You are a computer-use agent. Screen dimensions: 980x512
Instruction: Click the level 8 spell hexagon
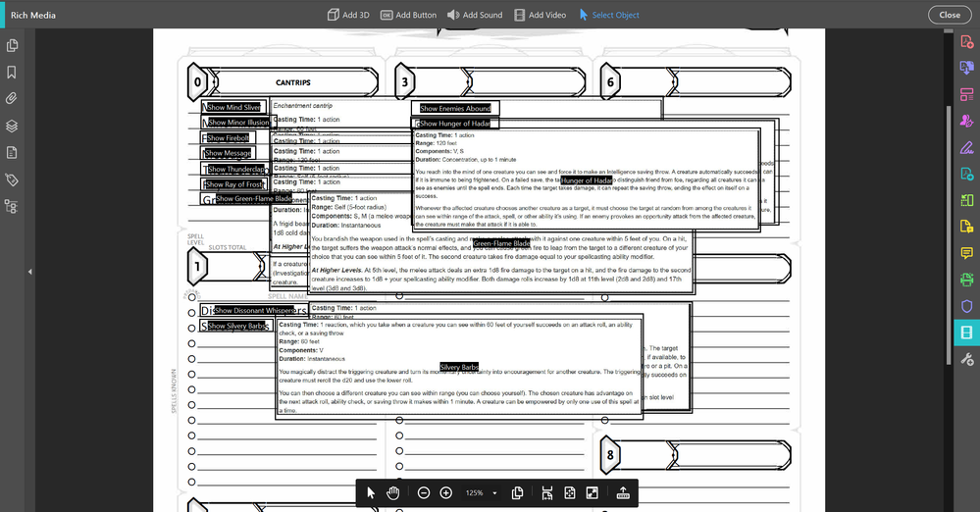[610, 454]
